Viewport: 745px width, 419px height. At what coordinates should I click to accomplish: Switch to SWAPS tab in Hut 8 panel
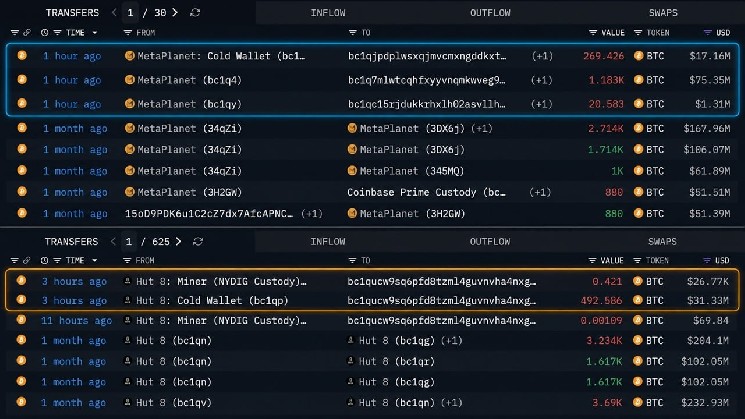662,241
